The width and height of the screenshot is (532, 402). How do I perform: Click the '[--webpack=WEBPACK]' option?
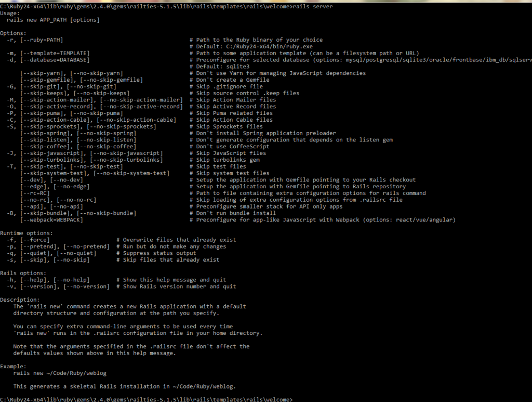tap(51, 219)
